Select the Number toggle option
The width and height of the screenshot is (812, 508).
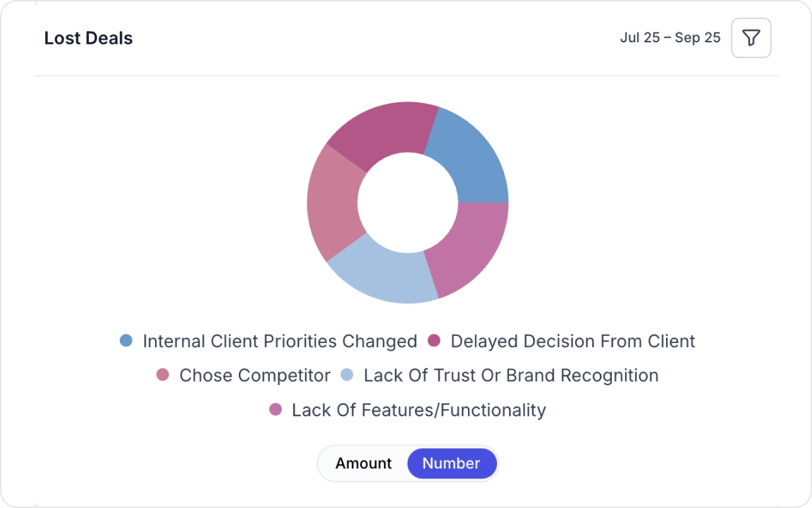coord(451,464)
